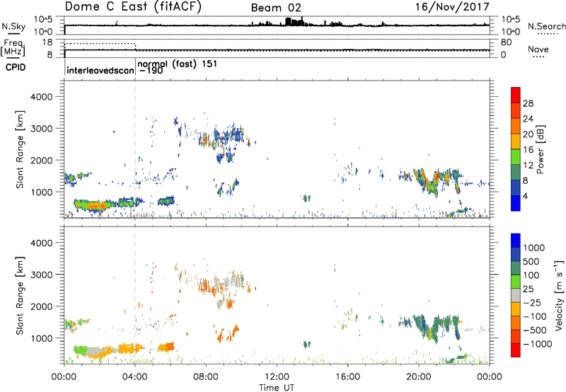Click the '20:00' time tick label
566x392 pixels.
tap(418, 377)
